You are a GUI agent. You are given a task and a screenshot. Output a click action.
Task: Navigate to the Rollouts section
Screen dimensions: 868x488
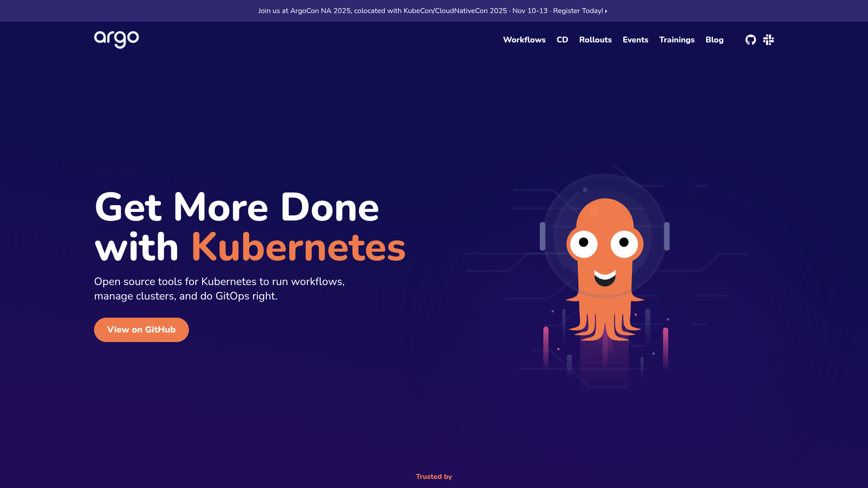click(x=595, y=40)
